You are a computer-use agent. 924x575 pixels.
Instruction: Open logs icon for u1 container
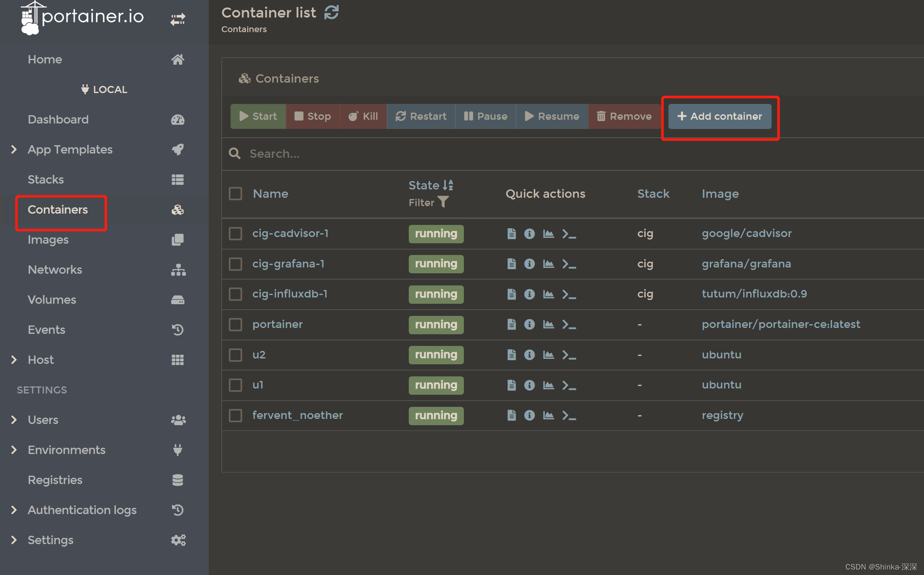[x=511, y=385]
